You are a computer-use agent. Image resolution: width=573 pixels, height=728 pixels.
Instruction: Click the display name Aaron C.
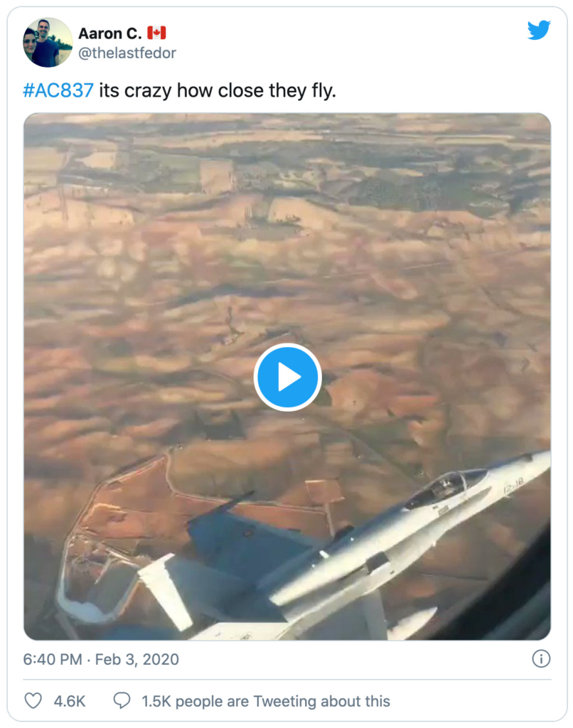coord(109,33)
